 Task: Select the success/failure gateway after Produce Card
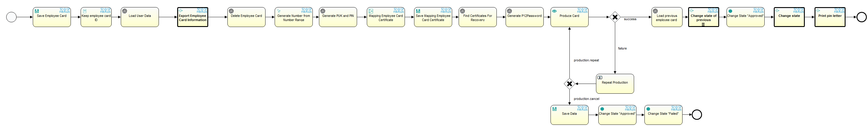(615, 17)
